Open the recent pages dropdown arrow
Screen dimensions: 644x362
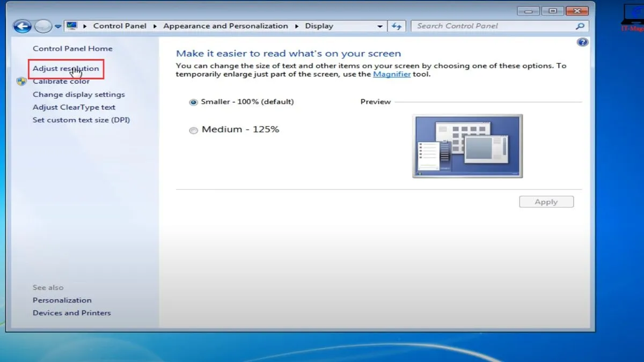pyautogui.click(x=58, y=26)
